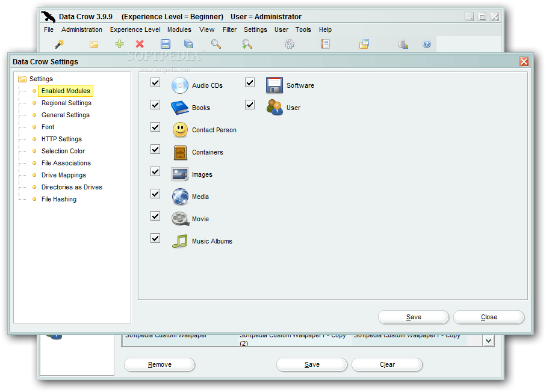
Task: Uncheck the Audio CDs module checkbox
Action: pos(155,82)
